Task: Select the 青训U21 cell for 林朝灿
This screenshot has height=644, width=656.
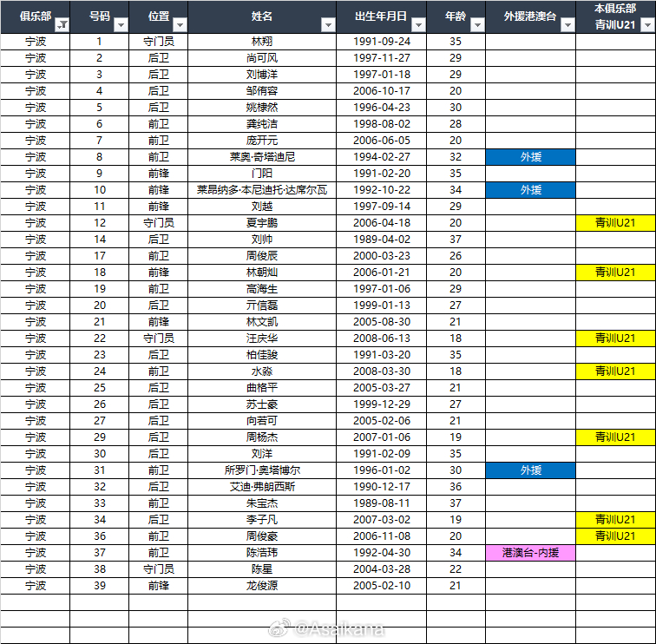Action: point(615,273)
